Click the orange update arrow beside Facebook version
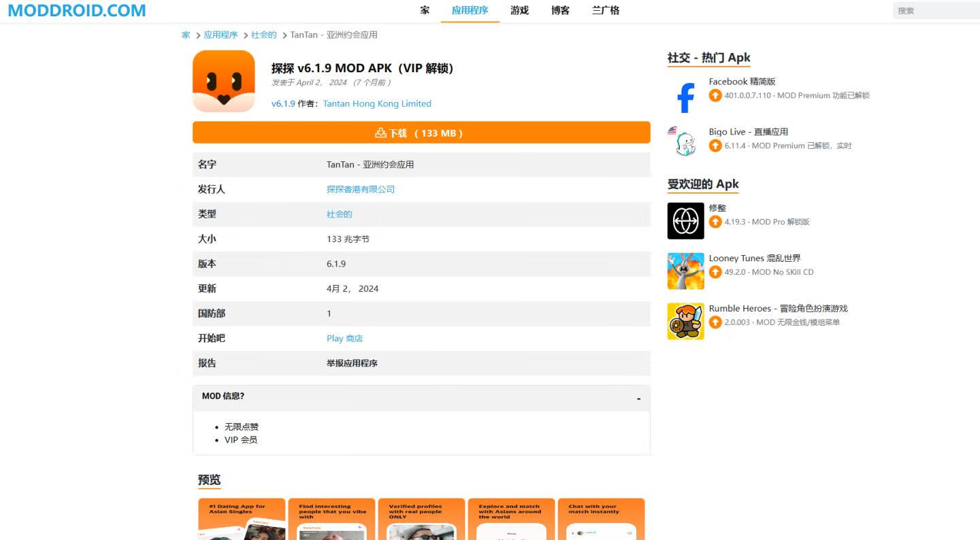 (715, 96)
